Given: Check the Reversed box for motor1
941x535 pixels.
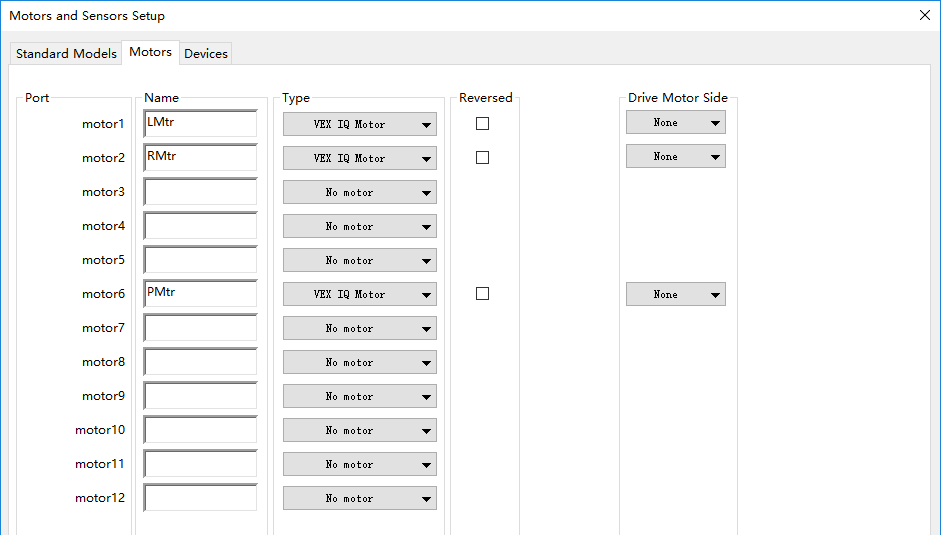Looking at the screenshot, I should coord(483,124).
